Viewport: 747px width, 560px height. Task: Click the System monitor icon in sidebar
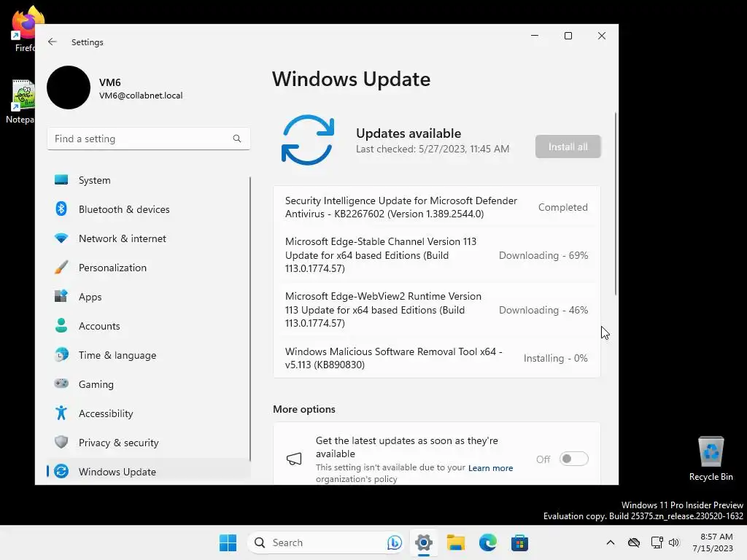[x=61, y=180]
